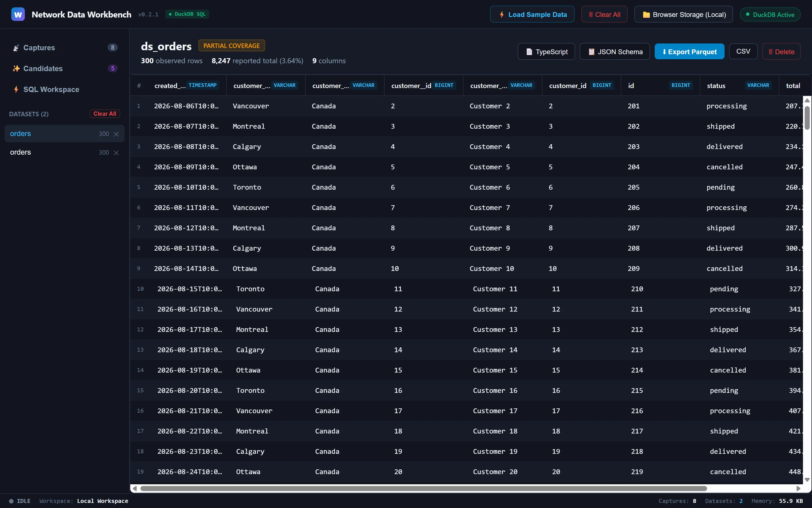812x508 pixels.
Task: Click the id cell '219'
Action: click(x=637, y=472)
